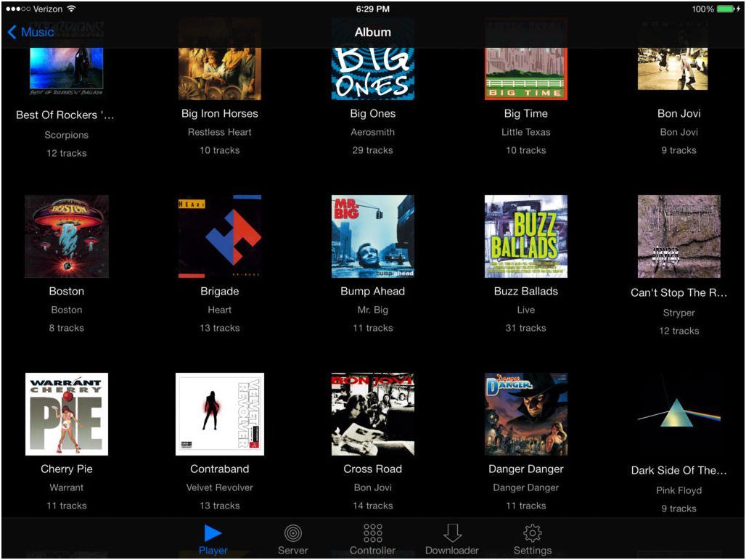746x560 pixels.
Task: Open the Settings gear icon
Action: coord(532,533)
